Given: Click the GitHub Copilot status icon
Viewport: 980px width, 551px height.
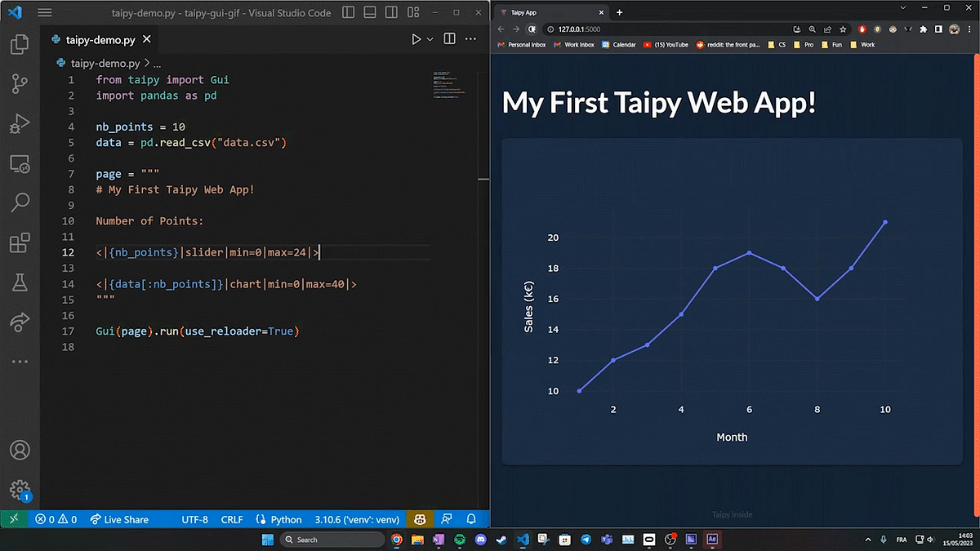Looking at the screenshot, I should coord(420,519).
